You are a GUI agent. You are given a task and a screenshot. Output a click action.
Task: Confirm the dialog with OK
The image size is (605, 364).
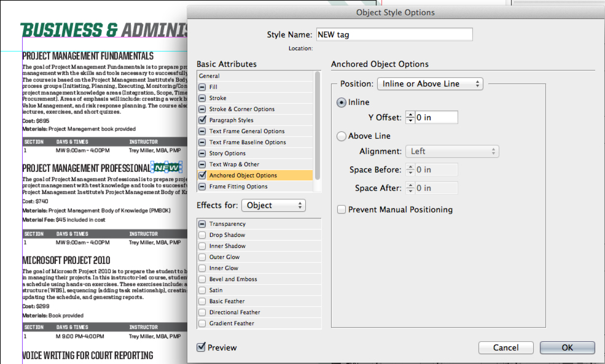click(567, 347)
